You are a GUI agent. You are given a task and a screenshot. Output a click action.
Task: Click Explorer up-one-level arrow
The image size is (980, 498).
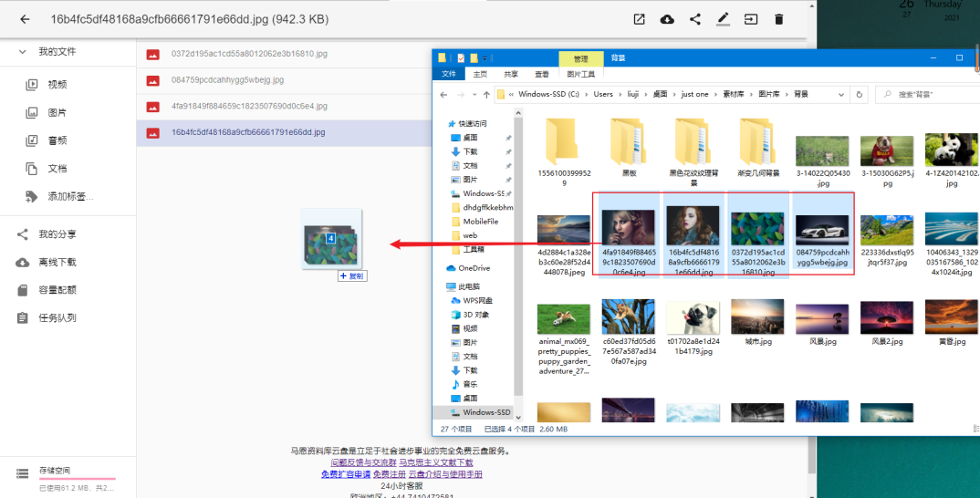click(x=486, y=95)
